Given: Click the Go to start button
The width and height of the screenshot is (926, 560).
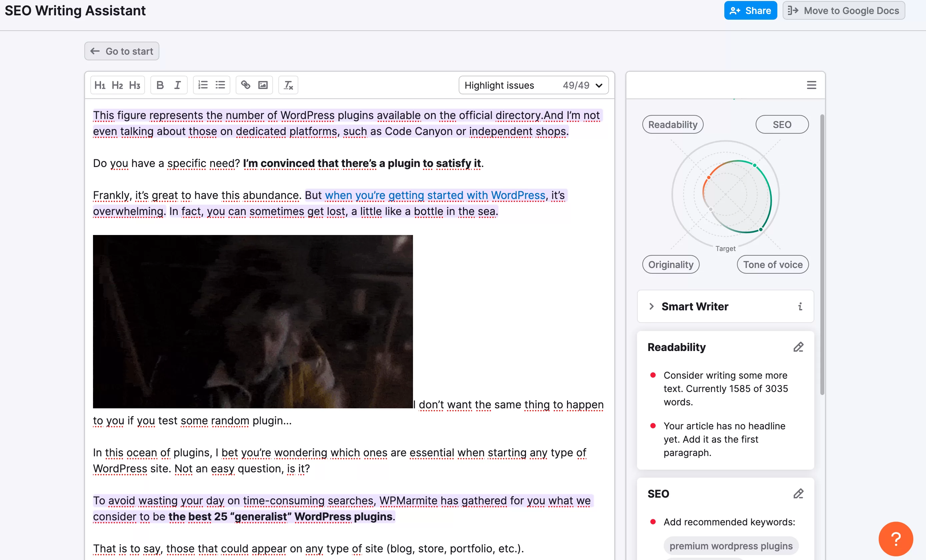Looking at the screenshot, I should click(121, 51).
